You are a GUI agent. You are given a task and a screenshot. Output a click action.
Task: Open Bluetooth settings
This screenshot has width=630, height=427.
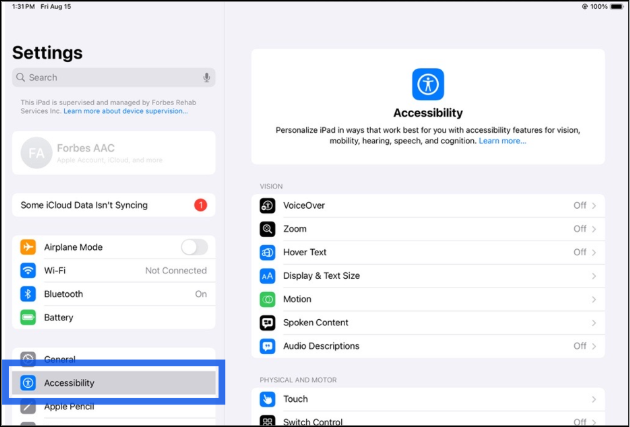click(x=114, y=294)
